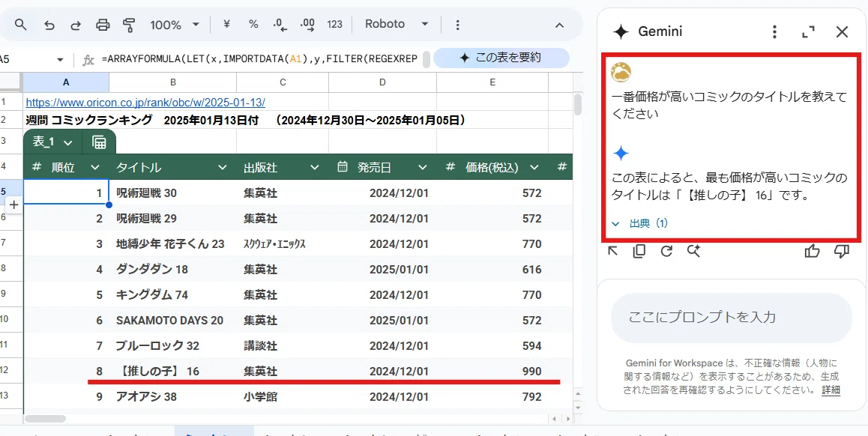
Task: Open the 価格(税込) column filter dropdown
Action: click(x=534, y=167)
